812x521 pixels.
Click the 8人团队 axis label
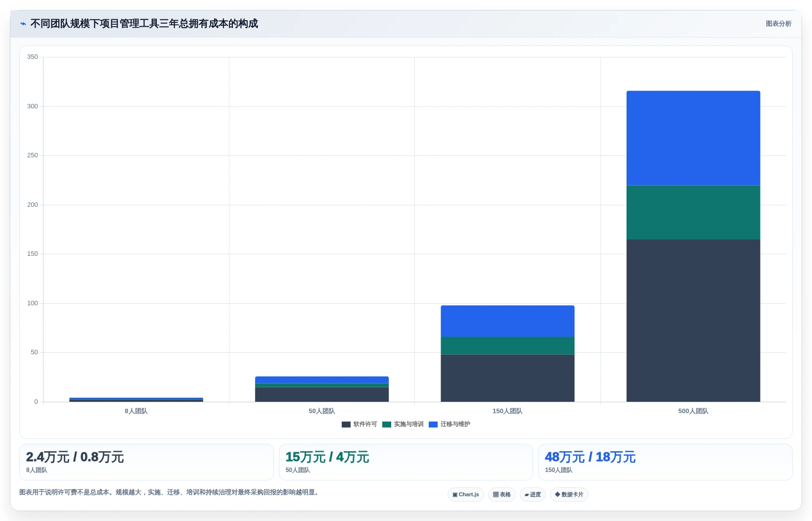point(136,411)
